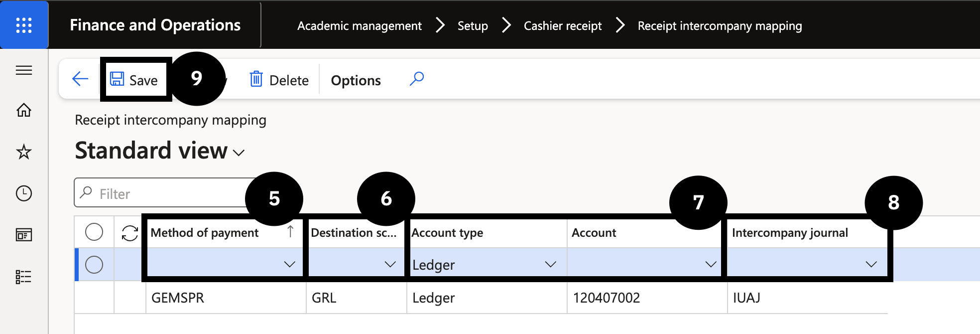Click Account column header
Image resolution: width=980 pixels, height=334 pixels.
point(594,233)
